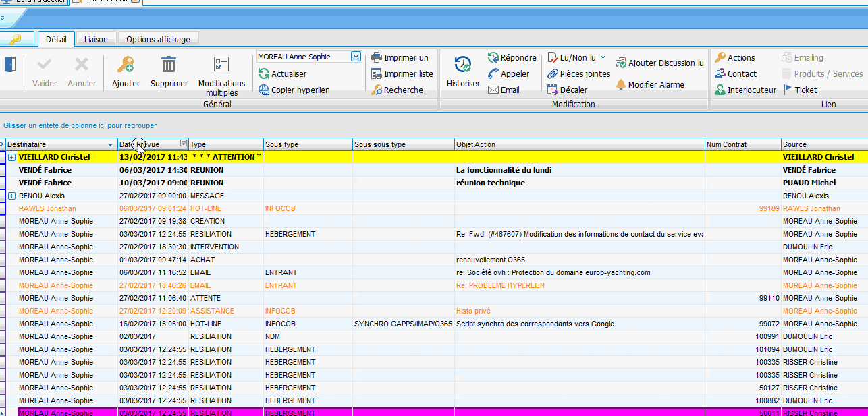Viewport: 868px width, 416px height.
Task: Click the Répondre button
Action: tap(512, 58)
